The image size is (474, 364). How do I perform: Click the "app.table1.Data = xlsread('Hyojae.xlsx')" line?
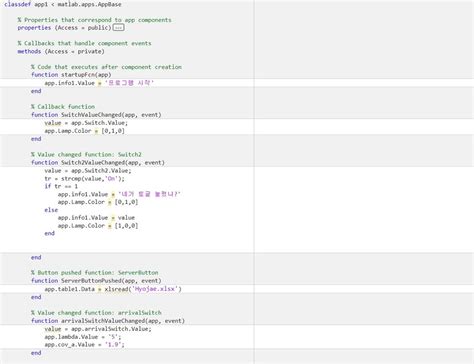(x=113, y=289)
